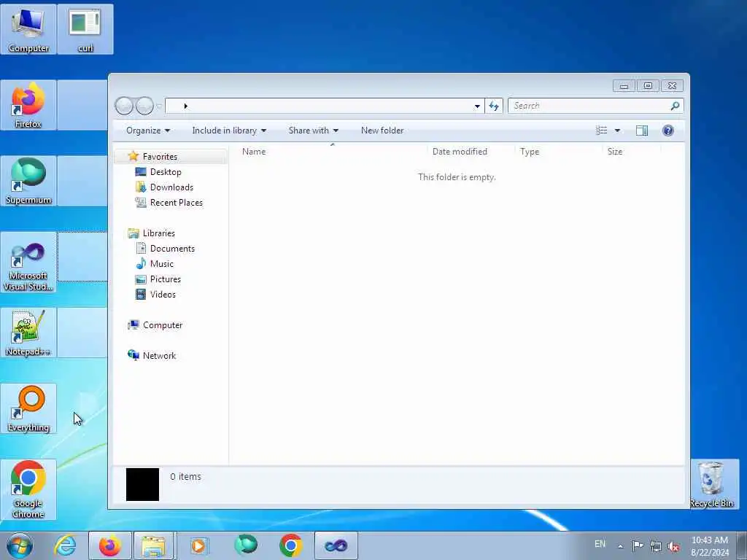Open Google Chrome from the taskbar
This screenshot has width=747, height=560.
(x=290, y=545)
